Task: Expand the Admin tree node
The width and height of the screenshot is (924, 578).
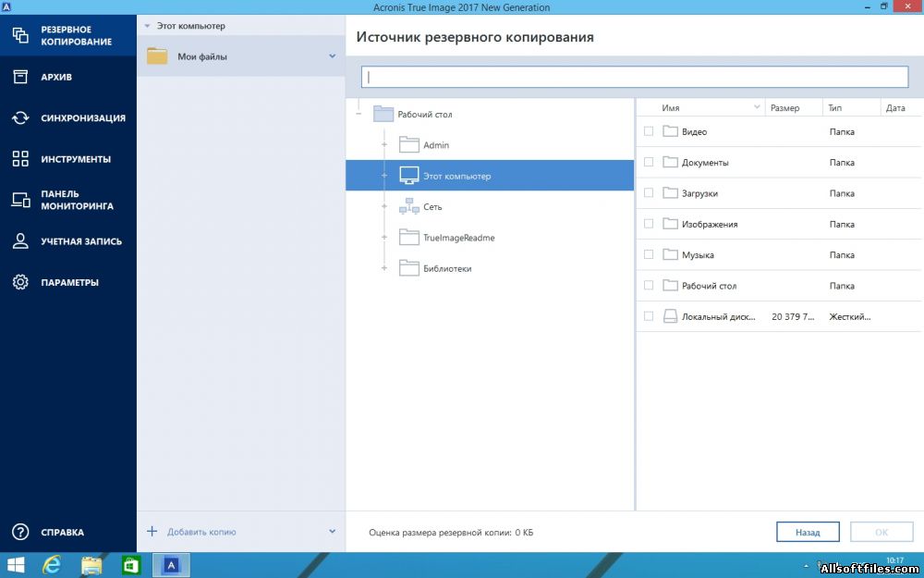Action: click(384, 145)
